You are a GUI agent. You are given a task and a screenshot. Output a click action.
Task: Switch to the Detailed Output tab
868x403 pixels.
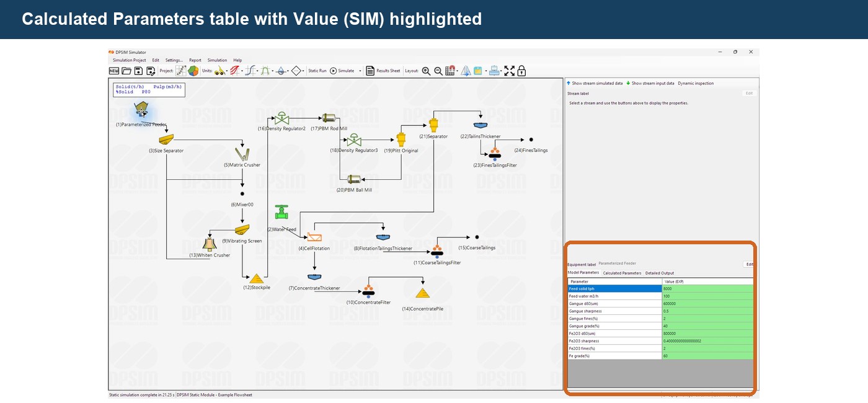pyautogui.click(x=660, y=273)
